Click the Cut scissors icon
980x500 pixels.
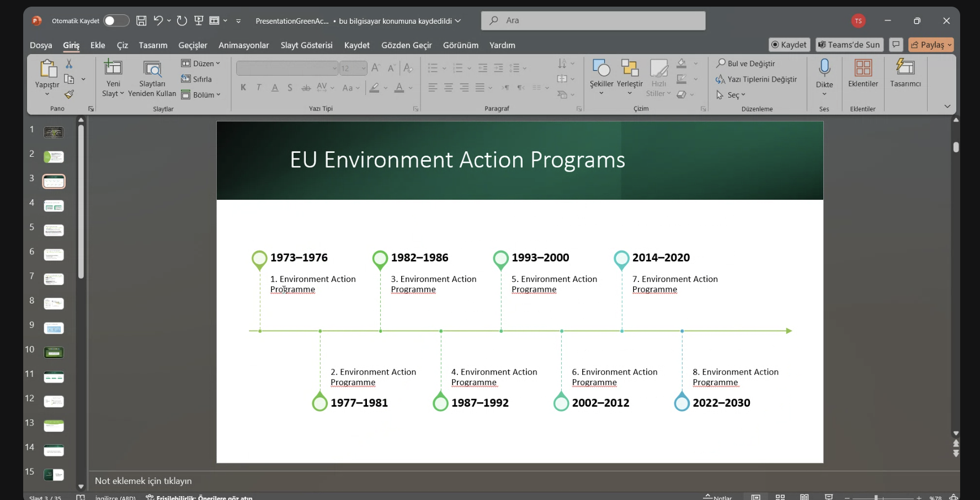coord(69,64)
